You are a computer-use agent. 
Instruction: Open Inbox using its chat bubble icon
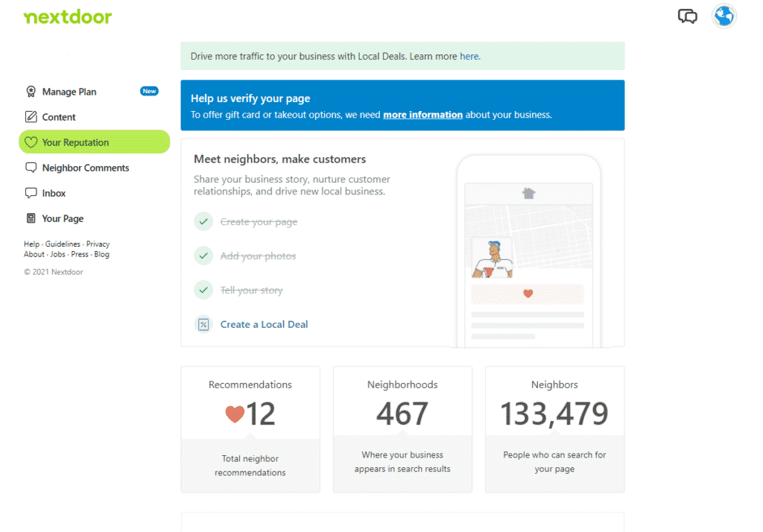[x=31, y=192]
